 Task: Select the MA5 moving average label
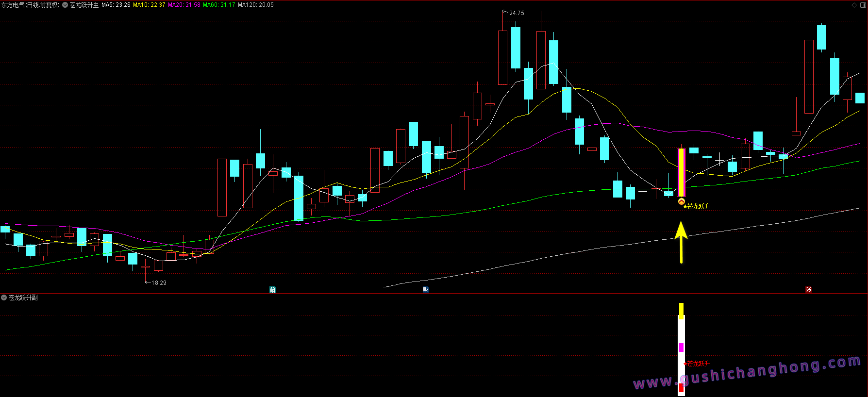(116, 5)
